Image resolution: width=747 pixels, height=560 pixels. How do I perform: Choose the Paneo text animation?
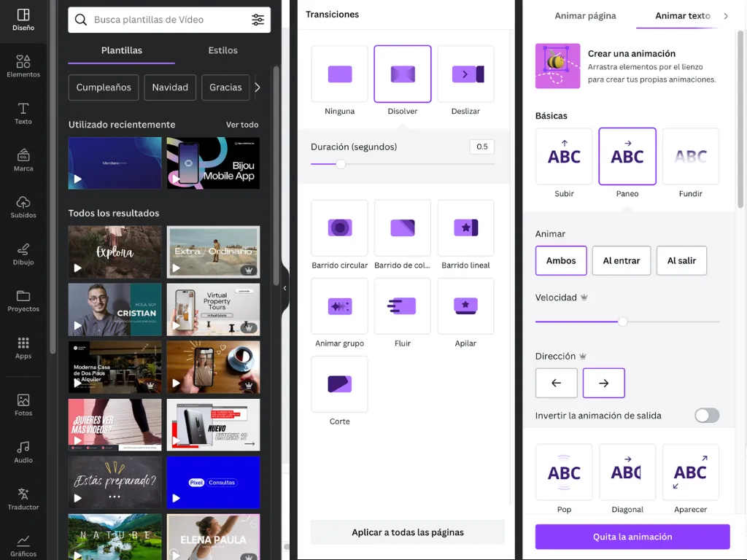(x=627, y=156)
